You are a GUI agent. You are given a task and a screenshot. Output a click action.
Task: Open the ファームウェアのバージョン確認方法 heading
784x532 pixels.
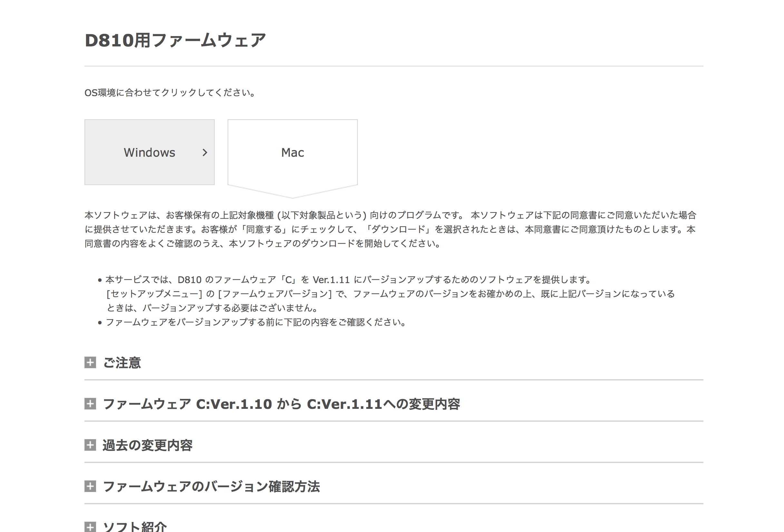coord(211,487)
